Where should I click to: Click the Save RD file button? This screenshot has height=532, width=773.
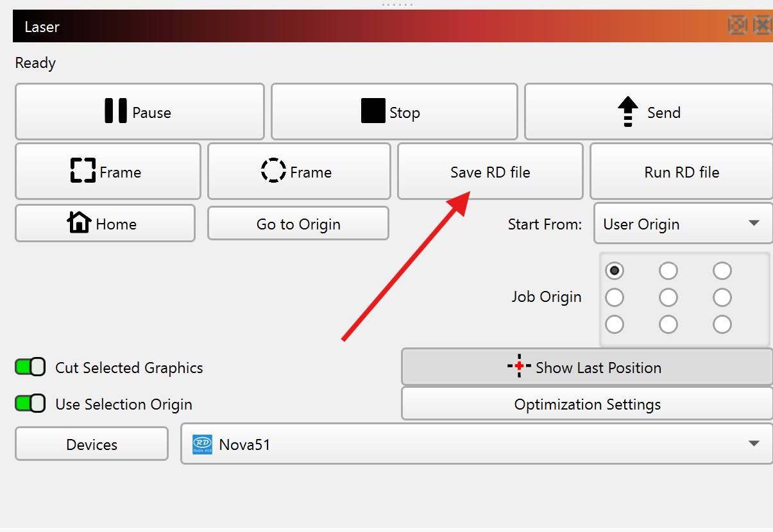(x=490, y=172)
